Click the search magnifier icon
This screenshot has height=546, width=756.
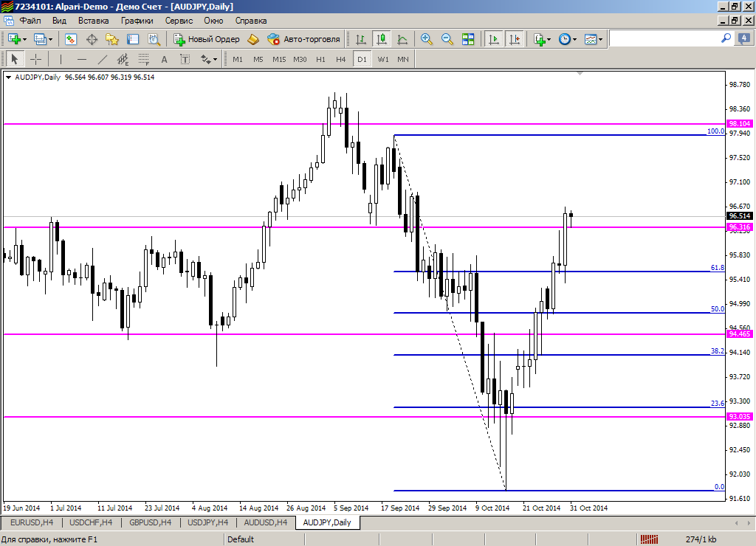[x=726, y=38]
